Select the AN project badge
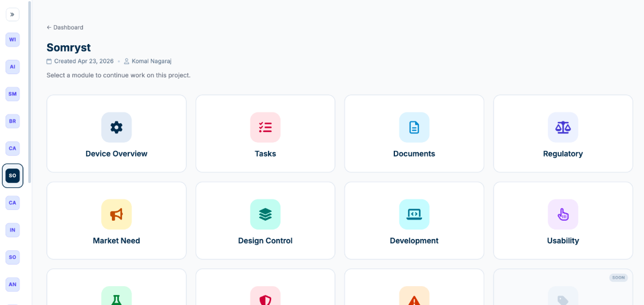The width and height of the screenshot is (644, 305). pyautogui.click(x=13, y=284)
